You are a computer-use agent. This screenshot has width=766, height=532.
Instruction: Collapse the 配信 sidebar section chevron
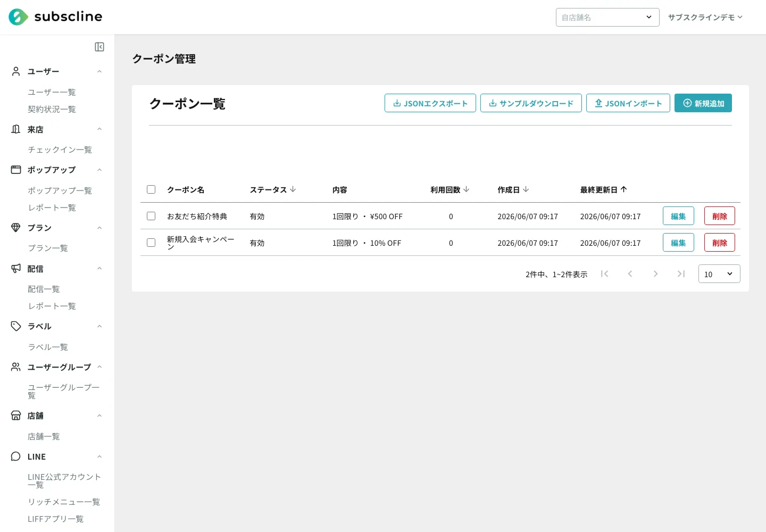pos(99,269)
